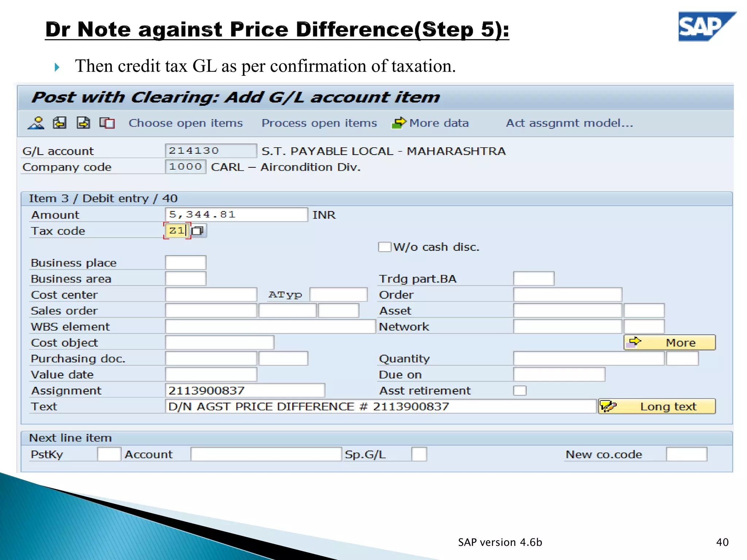
Task: Click the Purchasing doc. item field
Action: [x=283, y=358]
